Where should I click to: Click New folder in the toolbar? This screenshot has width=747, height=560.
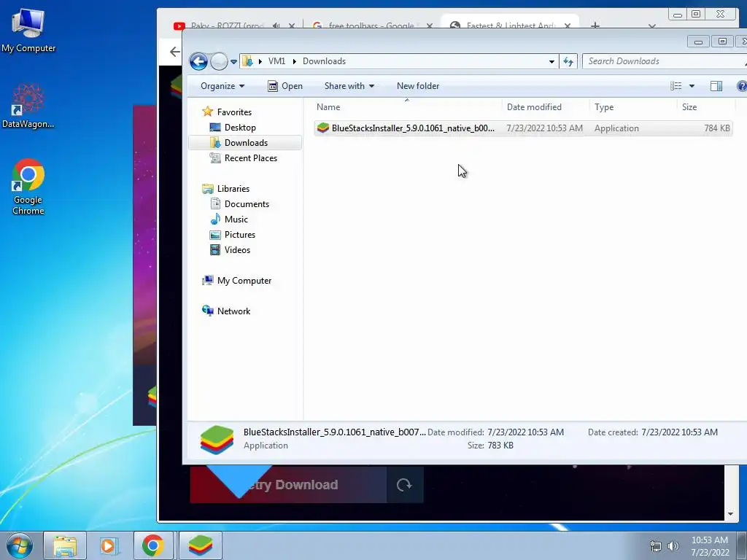pos(418,86)
